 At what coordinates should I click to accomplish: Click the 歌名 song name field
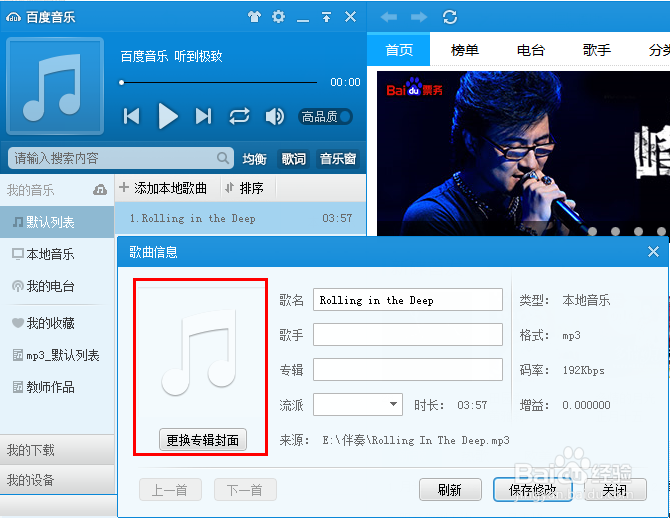click(x=408, y=300)
